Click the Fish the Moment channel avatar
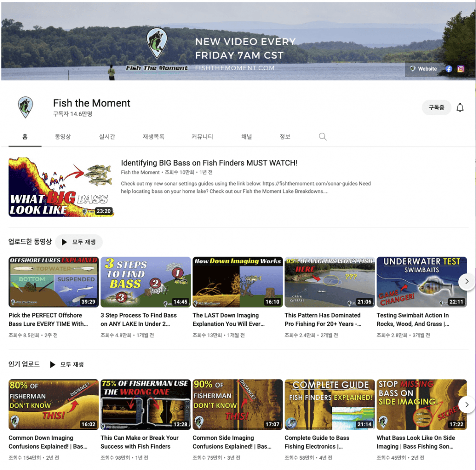476x470 pixels. pyautogui.click(x=26, y=107)
